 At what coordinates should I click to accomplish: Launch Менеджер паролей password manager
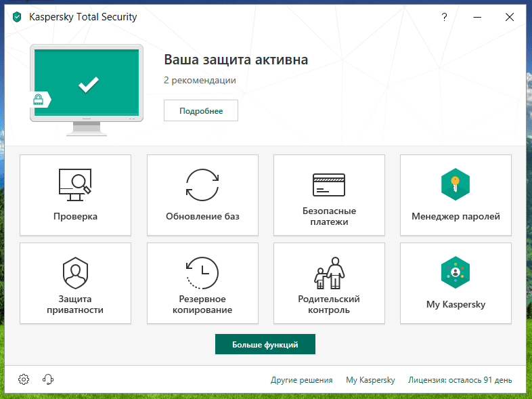point(456,195)
